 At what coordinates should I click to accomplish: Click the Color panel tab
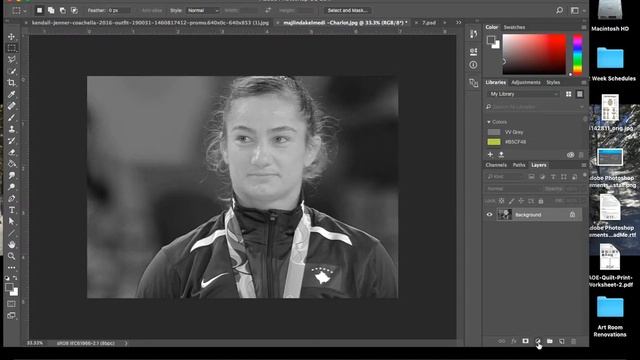click(x=491, y=27)
